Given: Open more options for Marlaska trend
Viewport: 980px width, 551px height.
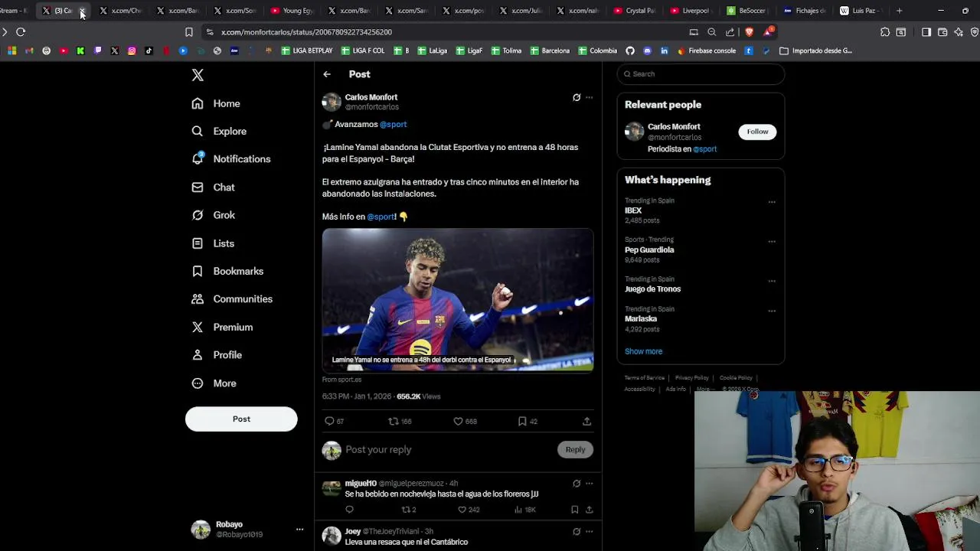Looking at the screenshot, I should [772, 311].
